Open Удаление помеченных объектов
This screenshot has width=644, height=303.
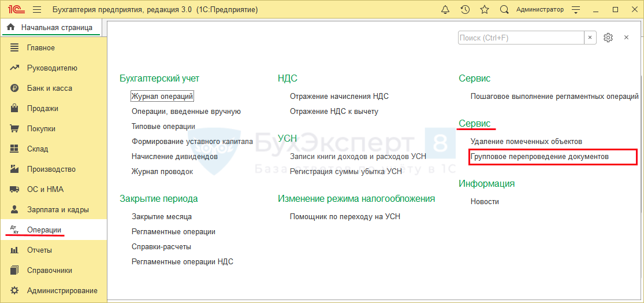coord(526,142)
